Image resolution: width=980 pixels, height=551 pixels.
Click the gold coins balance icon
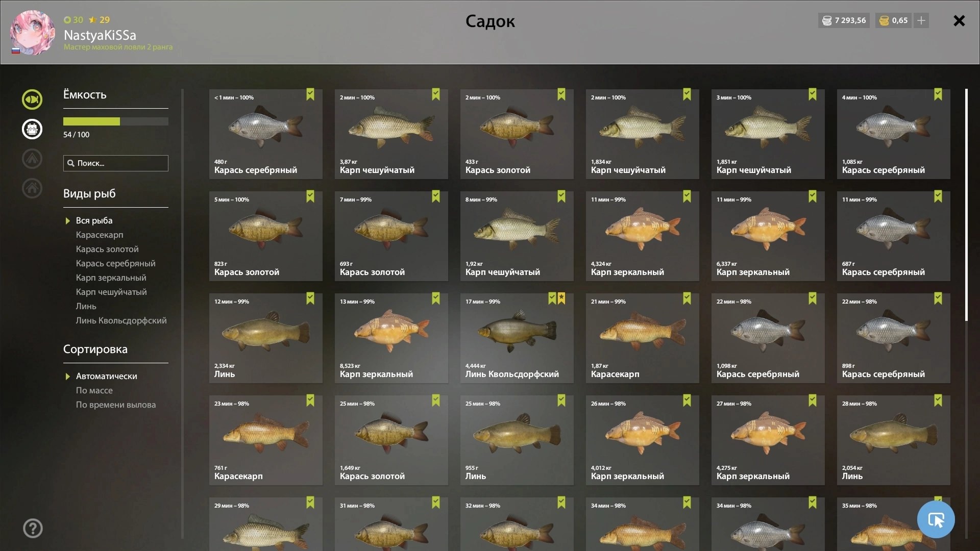pyautogui.click(x=885, y=21)
